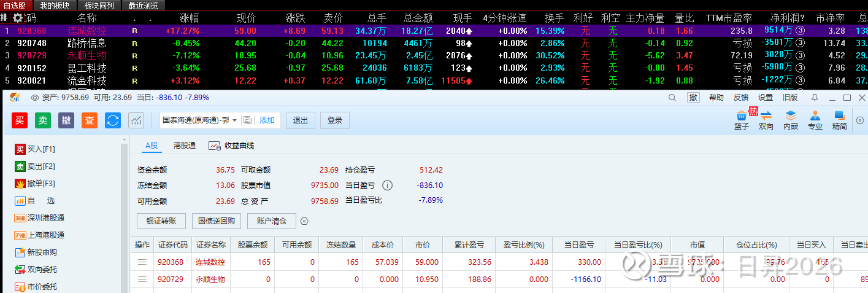Open the chart icon beside refresh

click(x=136, y=120)
